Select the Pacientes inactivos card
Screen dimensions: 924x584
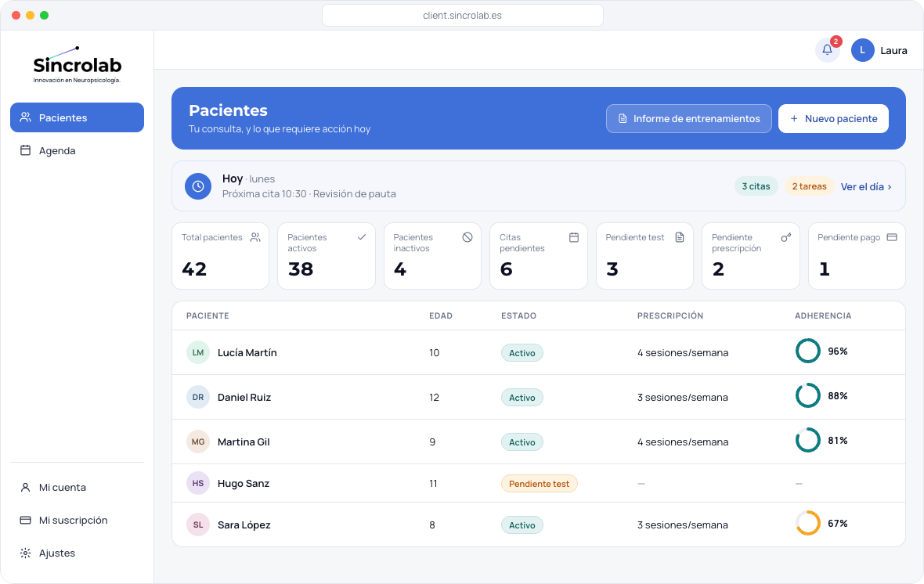432,256
